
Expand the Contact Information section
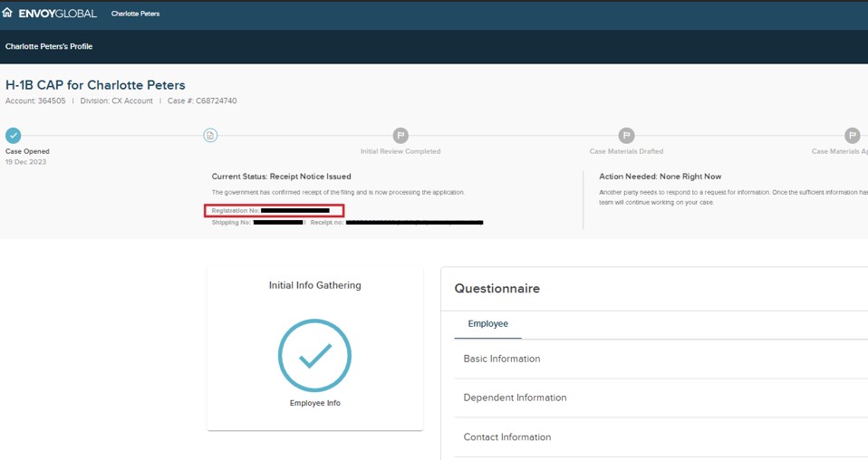507,437
